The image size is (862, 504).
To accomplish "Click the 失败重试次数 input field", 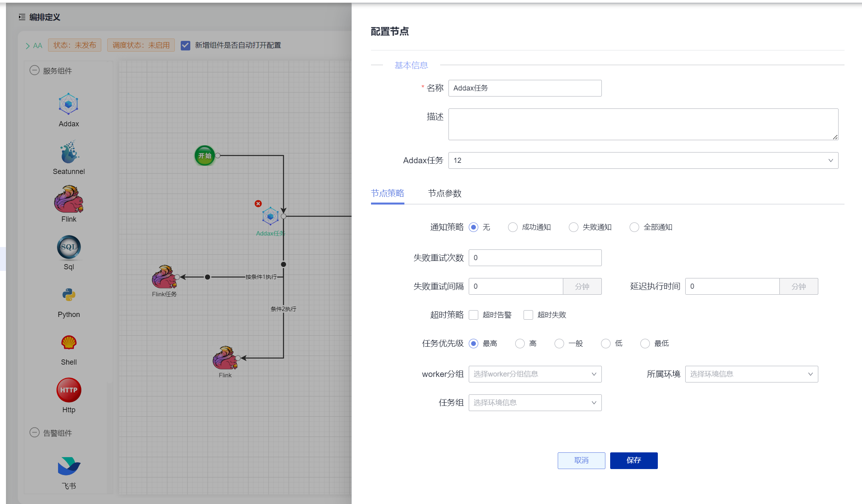I will coord(535,258).
